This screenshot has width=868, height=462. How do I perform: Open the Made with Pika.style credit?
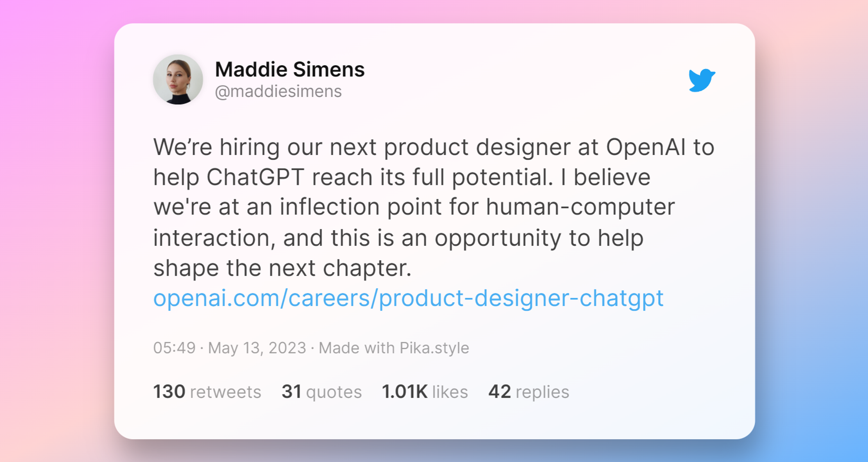tap(394, 348)
